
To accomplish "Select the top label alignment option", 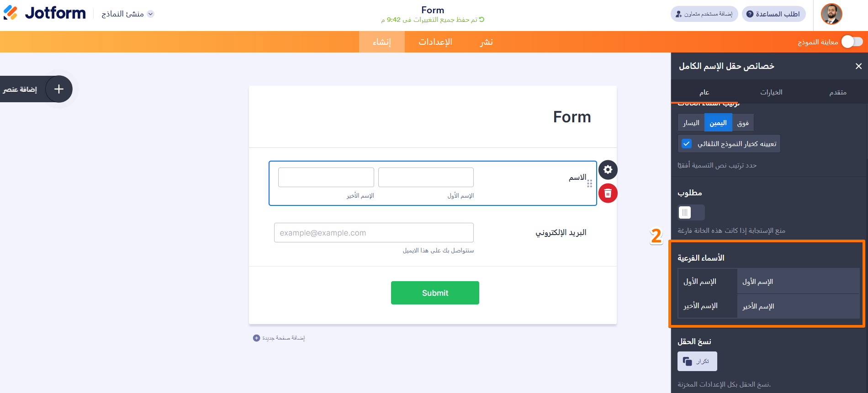I will [743, 123].
